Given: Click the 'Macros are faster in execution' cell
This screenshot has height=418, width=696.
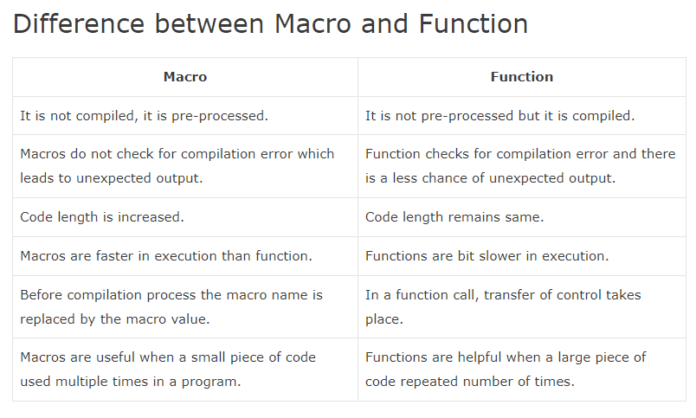Looking at the screenshot, I should [166, 256].
